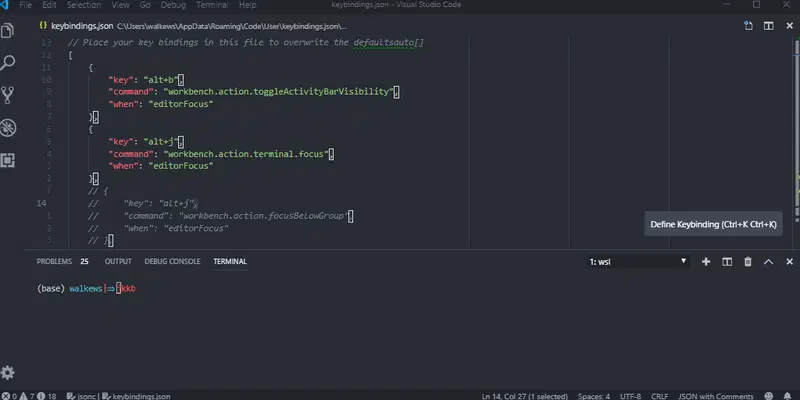Close the terminal panel
This screenshot has width=800, height=400.
click(789, 262)
